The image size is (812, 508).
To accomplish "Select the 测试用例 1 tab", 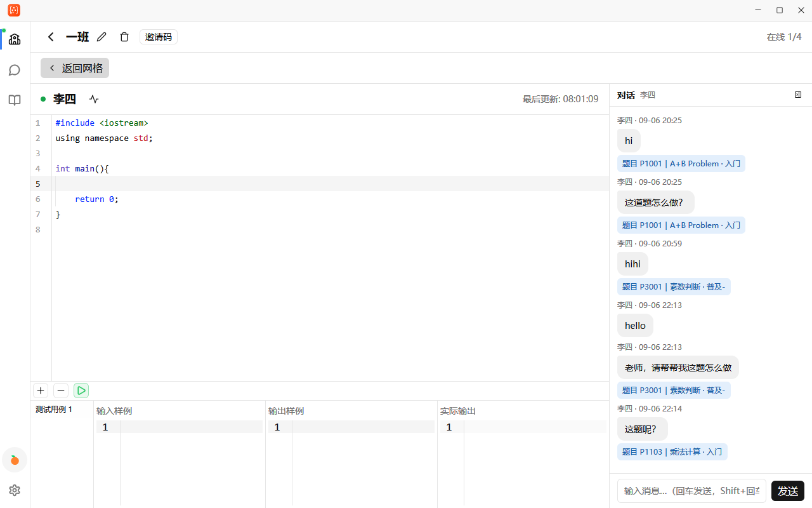I will 54,410.
